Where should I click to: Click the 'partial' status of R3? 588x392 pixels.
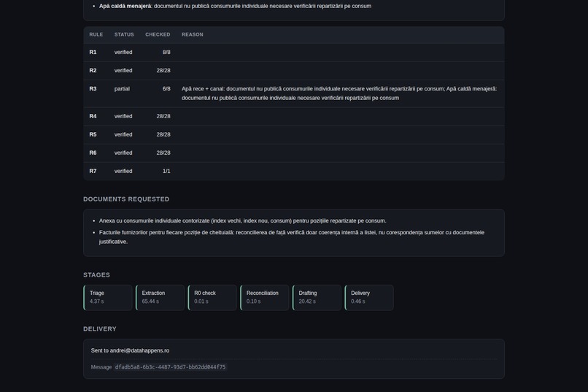122,89
